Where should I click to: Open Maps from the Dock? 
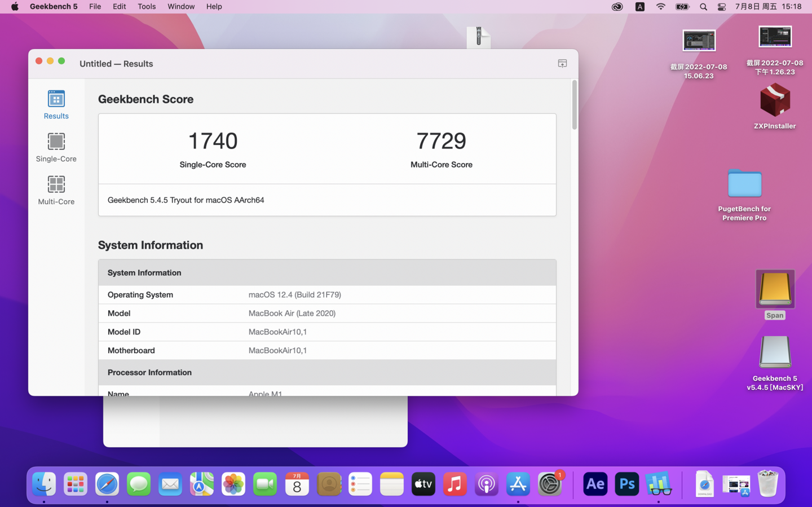point(202,484)
